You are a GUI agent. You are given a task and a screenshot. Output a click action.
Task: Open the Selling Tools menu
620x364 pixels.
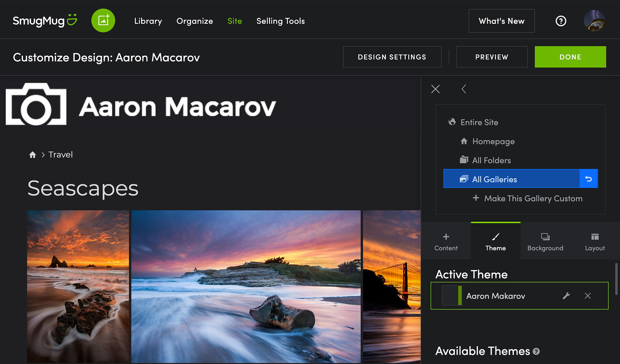[x=281, y=21]
